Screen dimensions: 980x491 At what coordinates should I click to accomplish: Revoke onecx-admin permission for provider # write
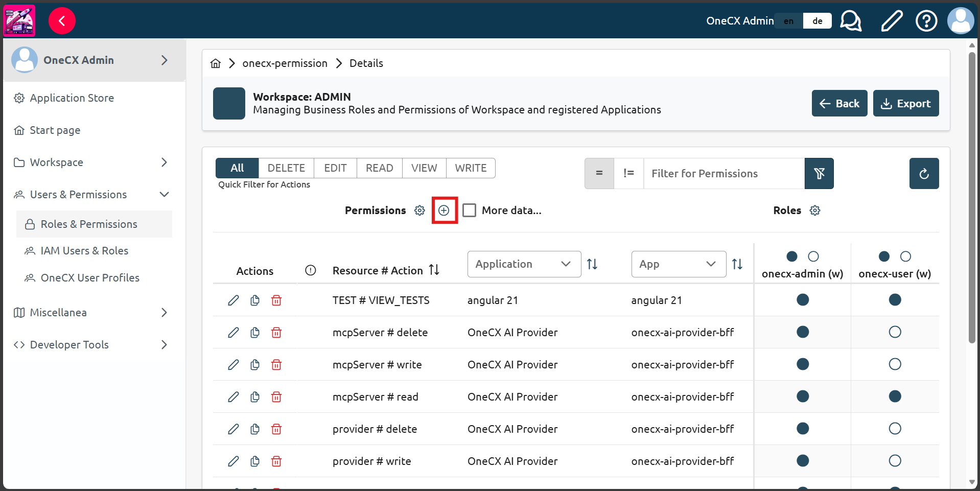[x=803, y=461]
